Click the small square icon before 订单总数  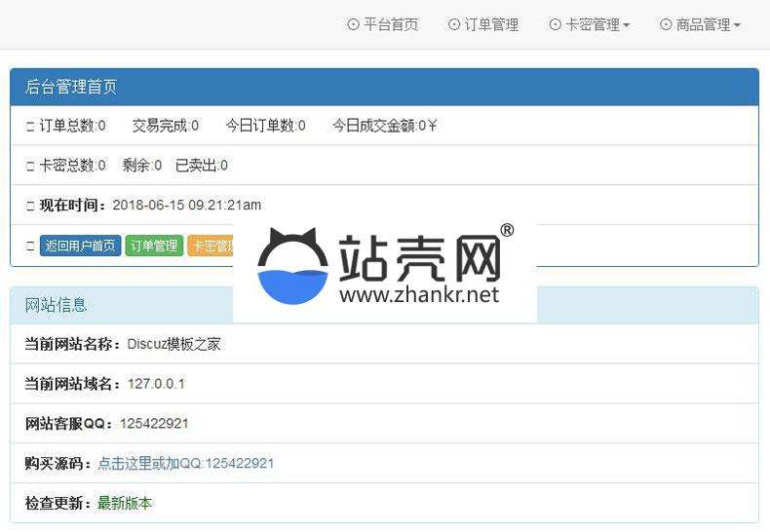(30, 127)
